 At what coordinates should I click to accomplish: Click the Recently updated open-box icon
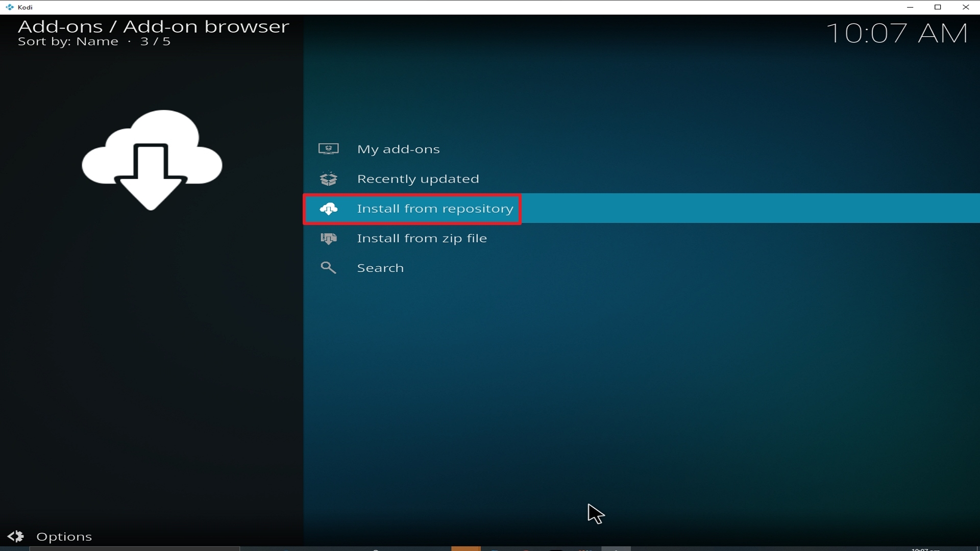(x=329, y=179)
